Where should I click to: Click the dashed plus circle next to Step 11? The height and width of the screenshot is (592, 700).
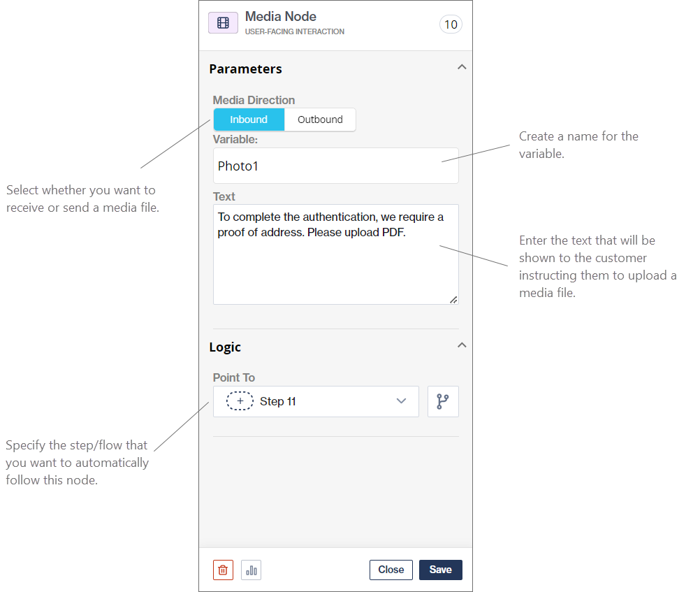click(x=240, y=400)
